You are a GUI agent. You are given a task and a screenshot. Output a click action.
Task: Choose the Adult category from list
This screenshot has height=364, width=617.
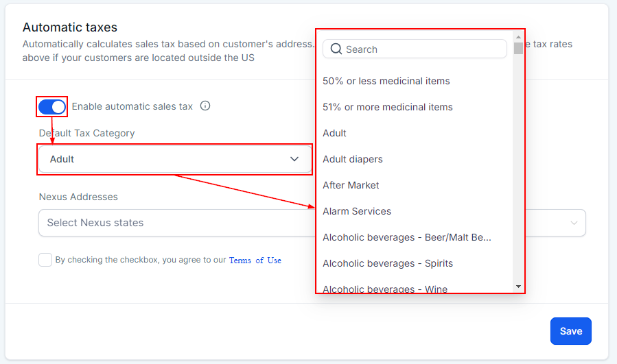coord(335,133)
